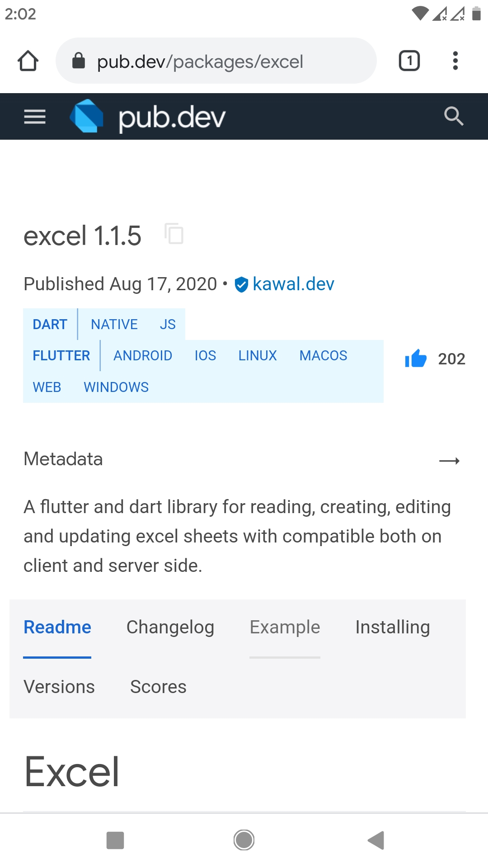Switch to the Changelog tab
The height and width of the screenshot is (868, 488).
[170, 627]
